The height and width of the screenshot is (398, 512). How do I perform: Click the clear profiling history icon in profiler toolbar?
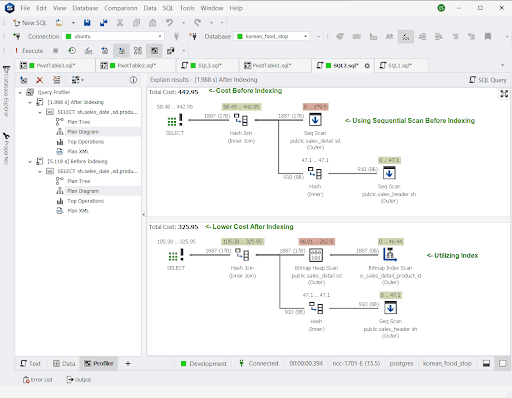point(57,80)
